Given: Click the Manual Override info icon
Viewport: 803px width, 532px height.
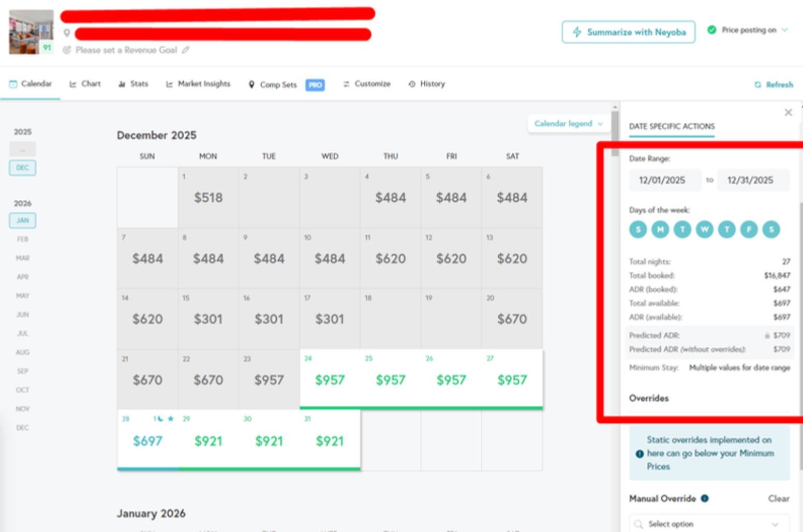Looking at the screenshot, I should click(x=705, y=498).
